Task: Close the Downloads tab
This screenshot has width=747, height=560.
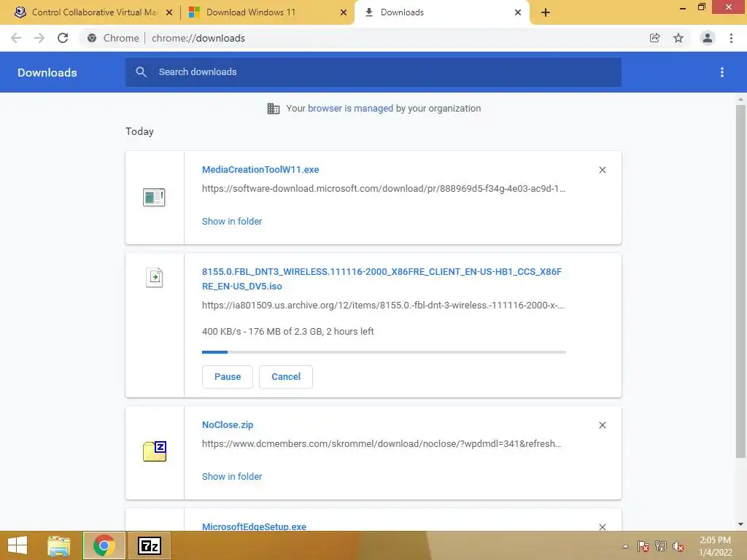Action: tap(518, 12)
